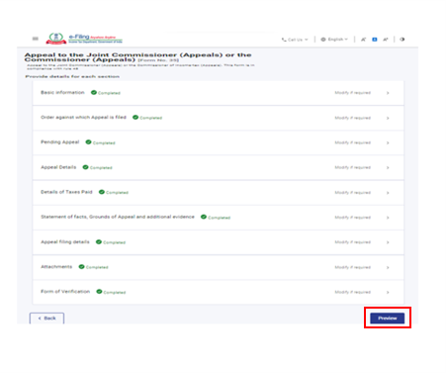446x373 pixels.
Task: Click the Attachments completed checkmark
Action: point(81,267)
